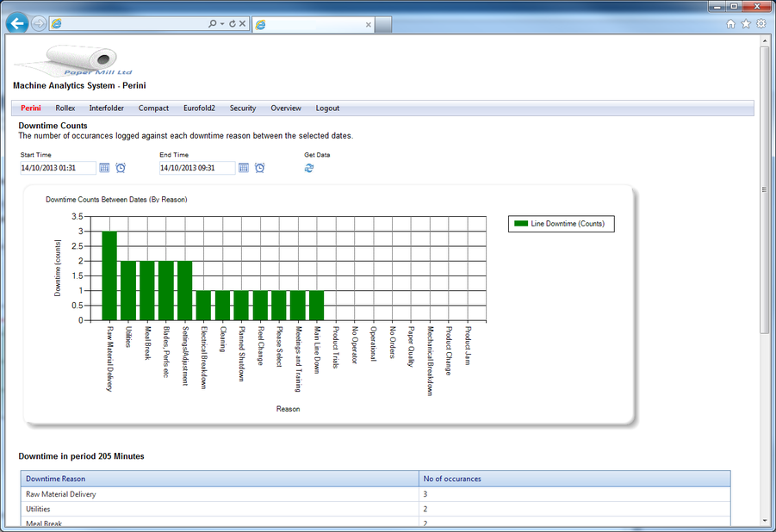Select the Utilities table cell
Screen dimensions: 776x532
click(x=220, y=509)
